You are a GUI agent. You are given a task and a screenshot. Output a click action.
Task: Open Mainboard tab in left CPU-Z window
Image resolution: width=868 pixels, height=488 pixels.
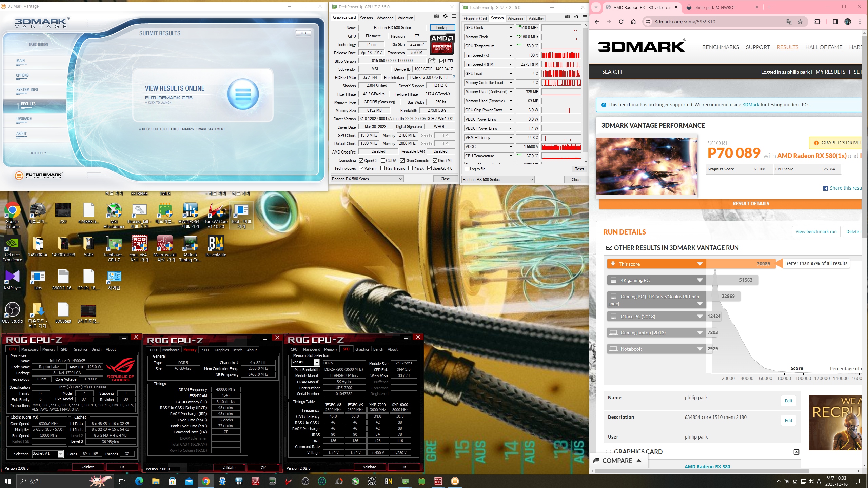30,349
